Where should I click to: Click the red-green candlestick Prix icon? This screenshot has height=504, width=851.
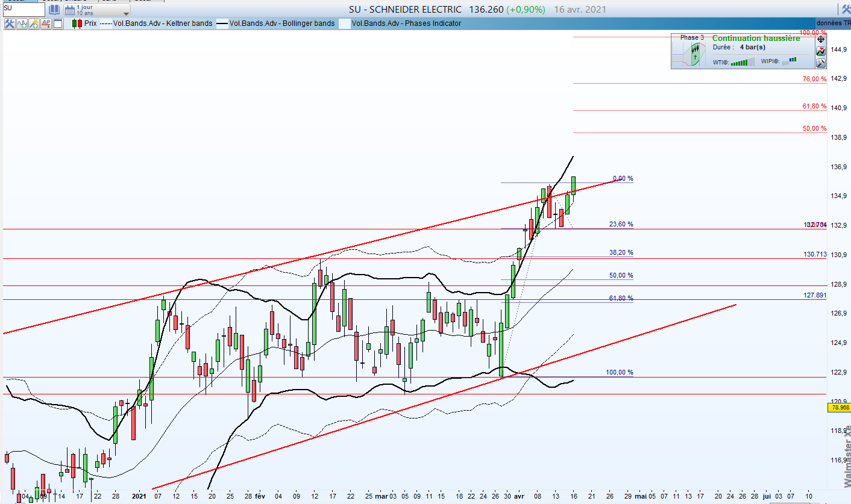tap(77, 23)
